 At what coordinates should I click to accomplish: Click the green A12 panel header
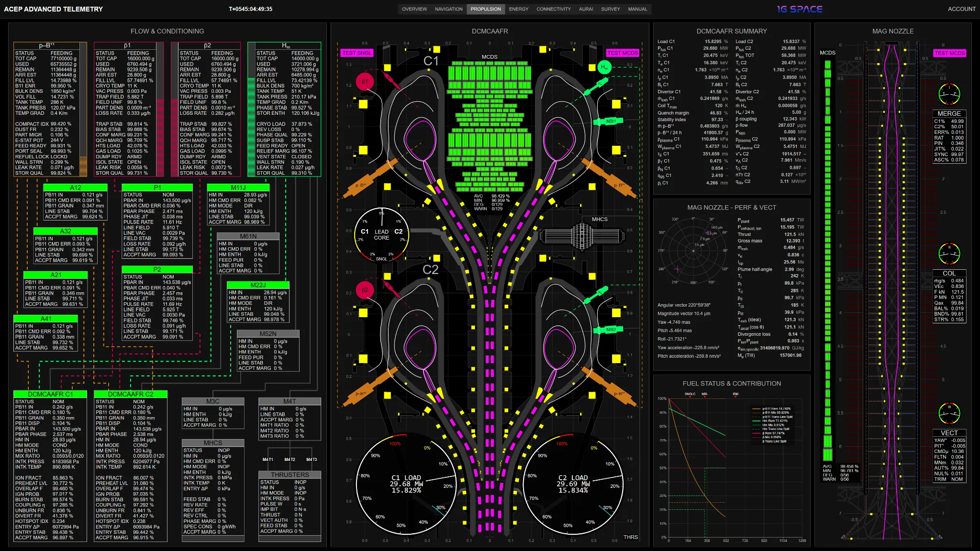coord(75,187)
